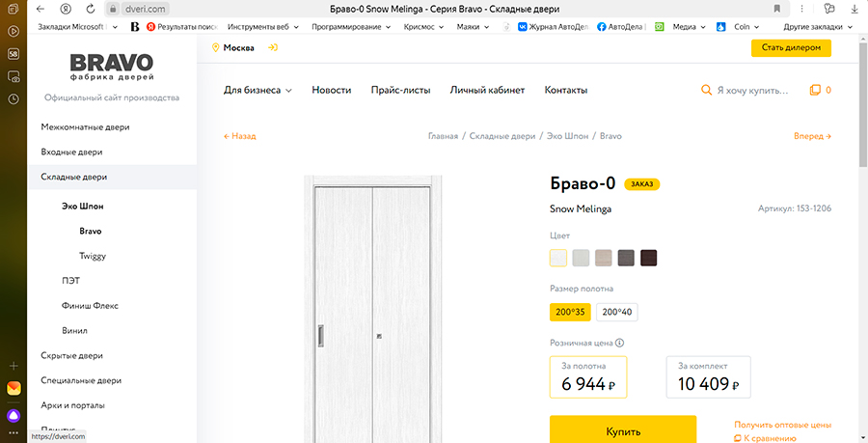Screen dimensions: 868x443
Task: Select the 200*35 door size option
Action: pyautogui.click(x=570, y=312)
